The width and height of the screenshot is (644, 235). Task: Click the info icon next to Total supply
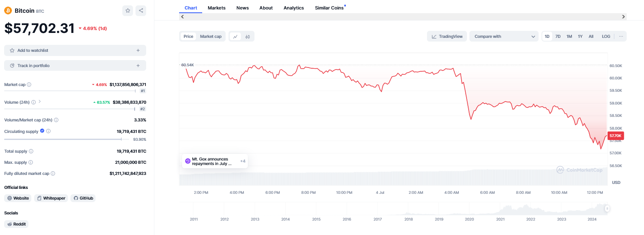pos(31,151)
